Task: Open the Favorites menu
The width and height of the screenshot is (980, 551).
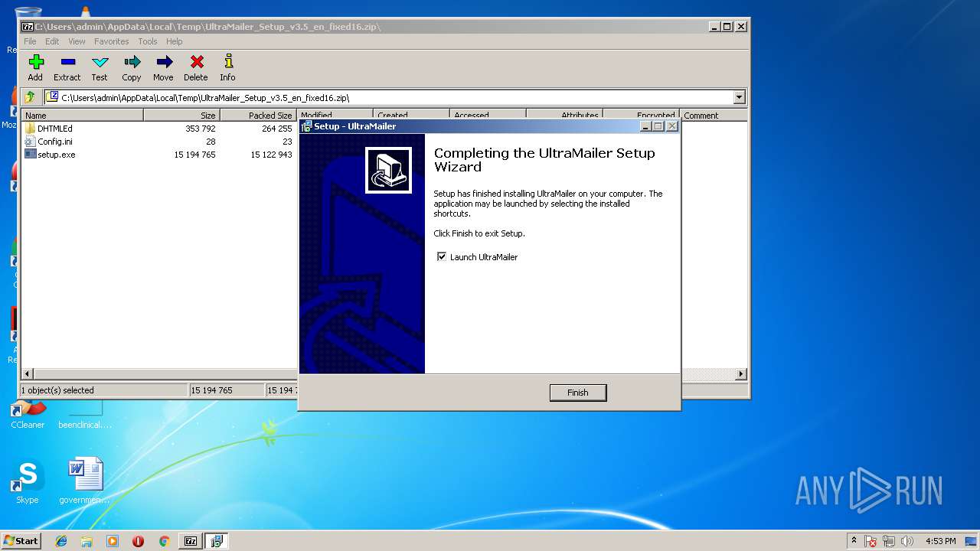Action: tap(112, 41)
